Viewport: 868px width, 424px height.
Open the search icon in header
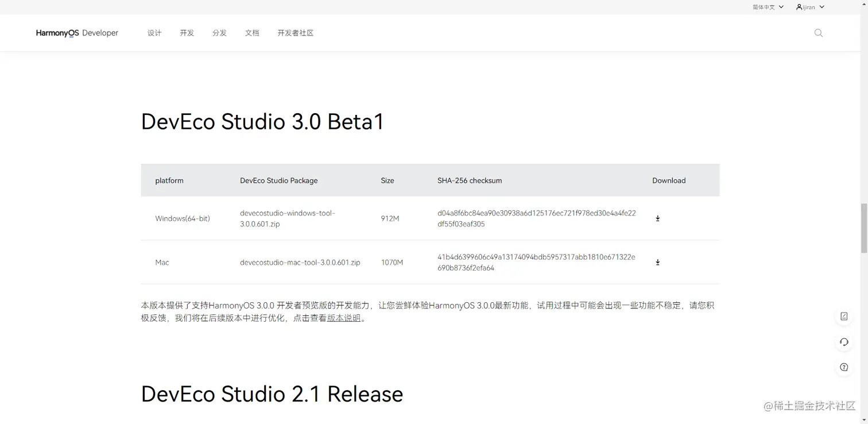tap(819, 33)
